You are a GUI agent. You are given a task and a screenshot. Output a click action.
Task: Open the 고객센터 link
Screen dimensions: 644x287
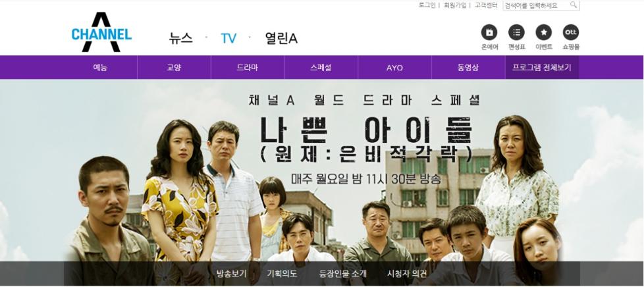point(486,5)
